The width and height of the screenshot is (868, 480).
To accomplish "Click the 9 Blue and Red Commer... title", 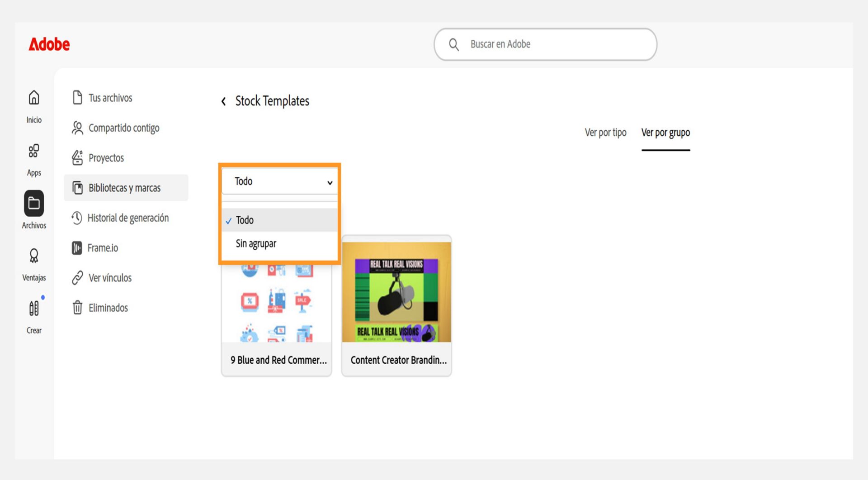I will pyautogui.click(x=278, y=360).
